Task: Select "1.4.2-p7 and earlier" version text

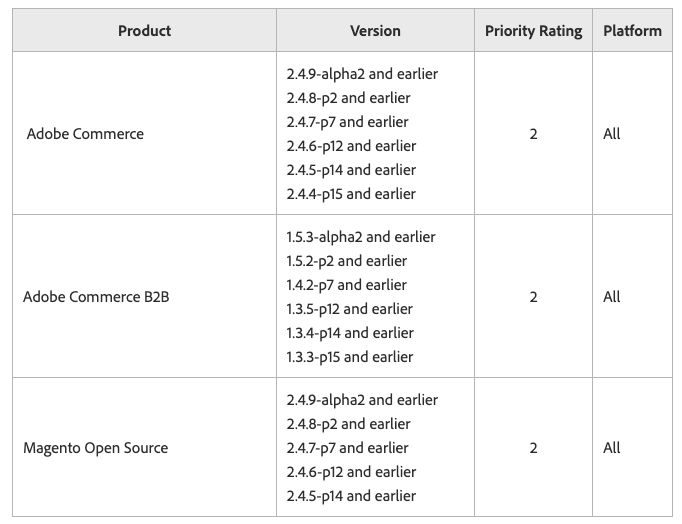Action: coord(346,285)
